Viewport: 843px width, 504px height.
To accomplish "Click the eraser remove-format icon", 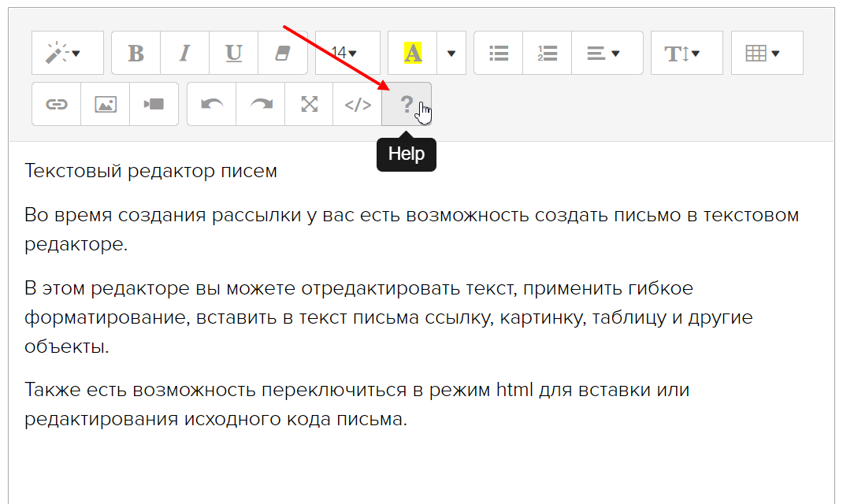I will click(x=282, y=53).
